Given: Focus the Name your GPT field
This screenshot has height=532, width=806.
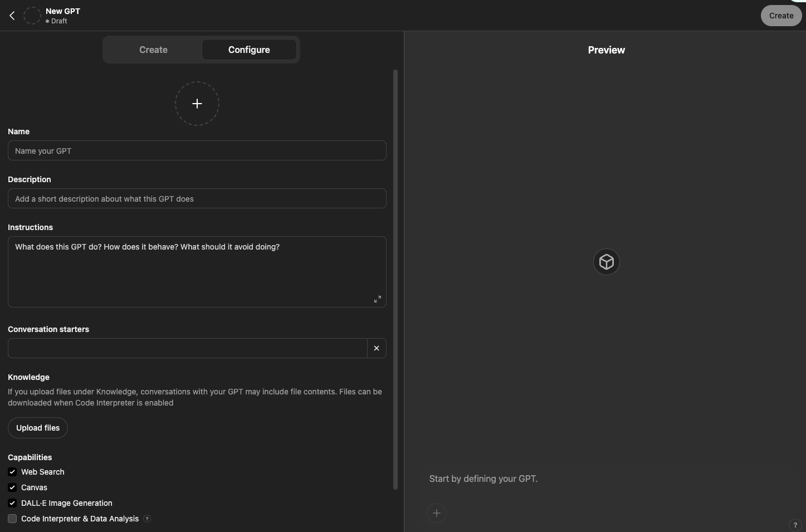Looking at the screenshot, I should pos(197,151).
